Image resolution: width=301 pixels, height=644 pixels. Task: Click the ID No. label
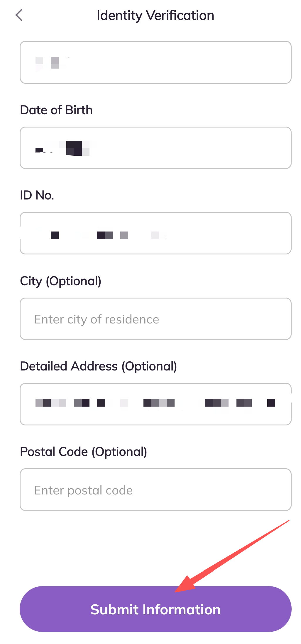click(37, 195)
